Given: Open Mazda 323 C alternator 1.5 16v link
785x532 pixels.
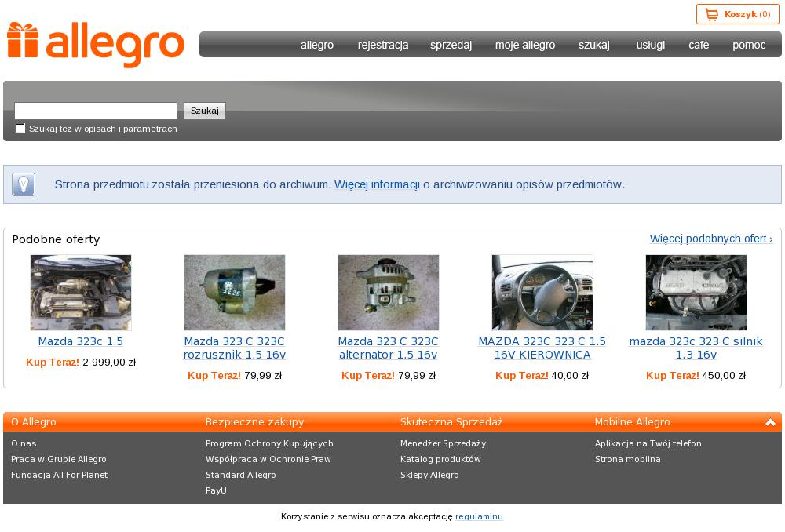Looking at the screenshot, I should click(x=389, y=348).
